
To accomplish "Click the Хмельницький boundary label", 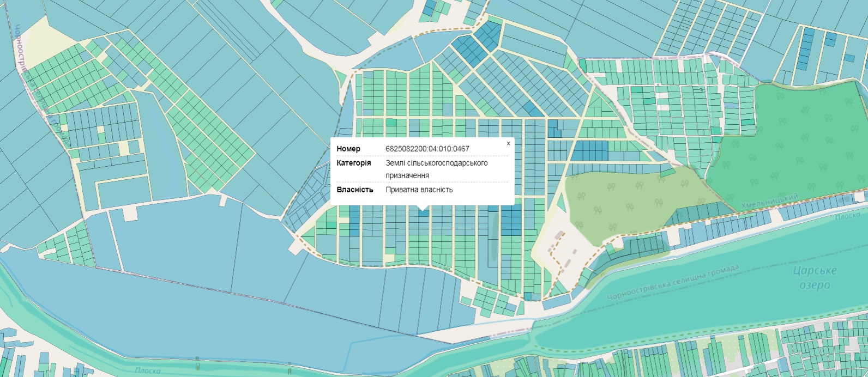I will pyautogui.click(x=769, y=201).
